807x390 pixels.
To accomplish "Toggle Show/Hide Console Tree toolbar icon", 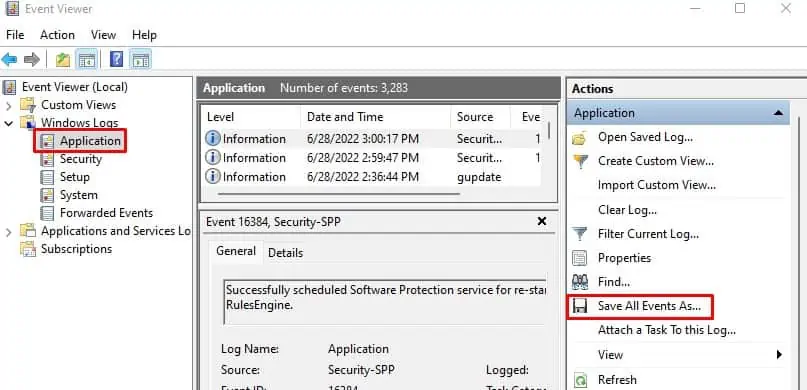I will (x=87, y=60).
